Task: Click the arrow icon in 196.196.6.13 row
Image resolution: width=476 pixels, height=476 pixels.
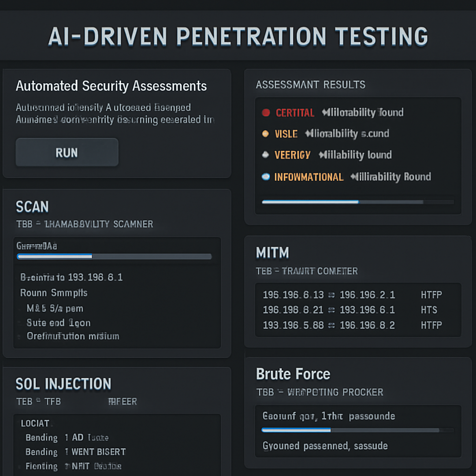Action: tap(331, 295)
